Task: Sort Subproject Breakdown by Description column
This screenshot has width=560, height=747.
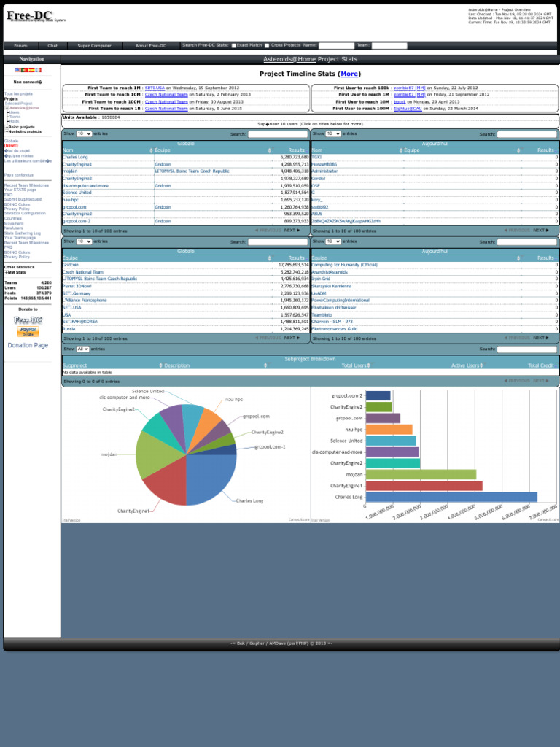Action: [x=216, y=365]
